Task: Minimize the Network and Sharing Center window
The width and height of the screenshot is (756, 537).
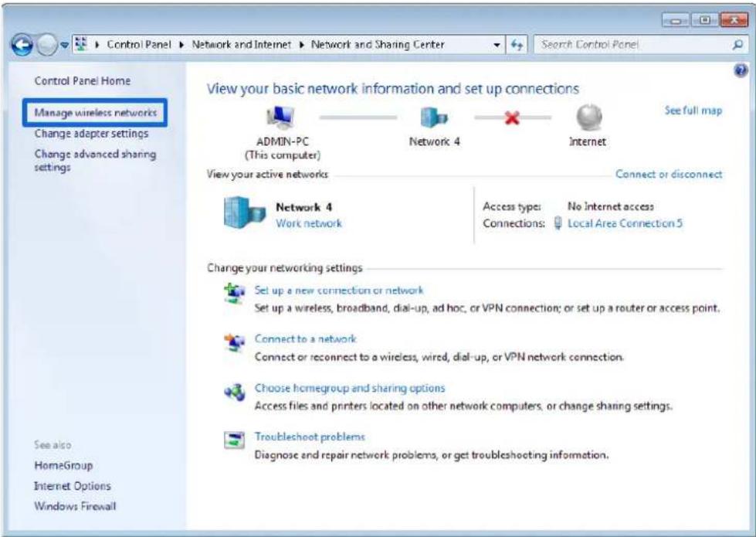Action: pyautogui.click(x=676, y=20)
